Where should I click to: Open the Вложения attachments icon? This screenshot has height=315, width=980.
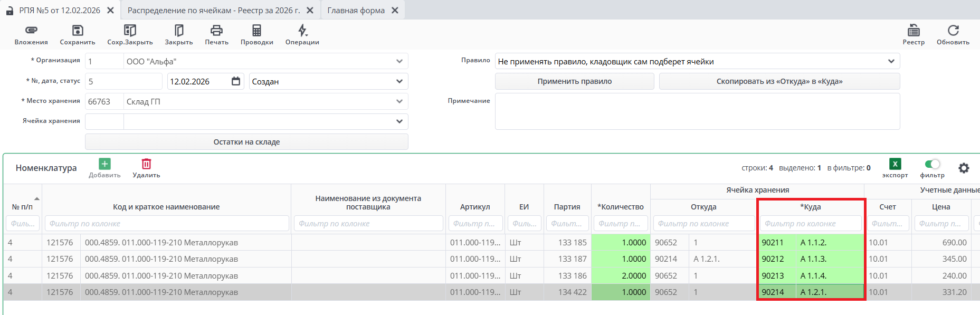tap(31, 31)
